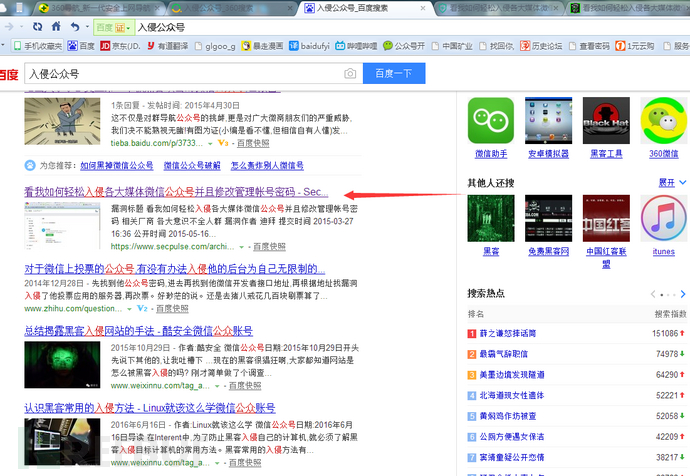Open the 手机收藏夹 bookmark
The image size is (690, 476).
click(x=37, y=46)
